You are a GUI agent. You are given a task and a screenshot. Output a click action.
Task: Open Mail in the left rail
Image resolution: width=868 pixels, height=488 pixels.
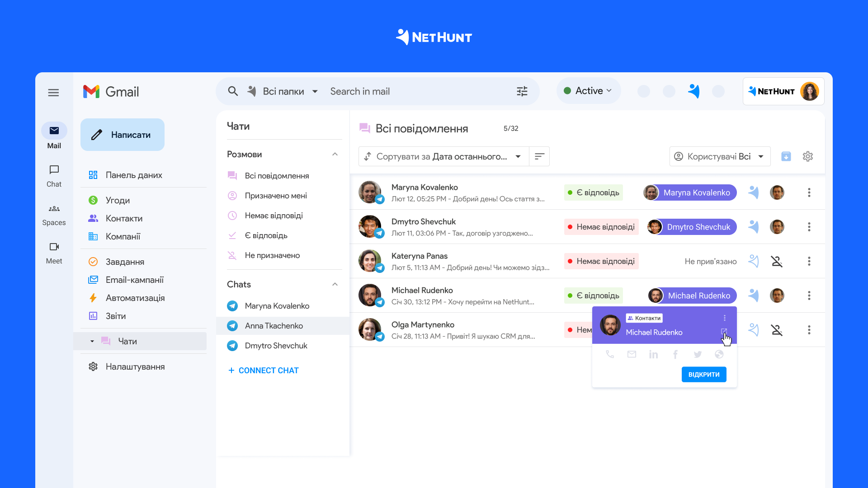pos(54,136)
